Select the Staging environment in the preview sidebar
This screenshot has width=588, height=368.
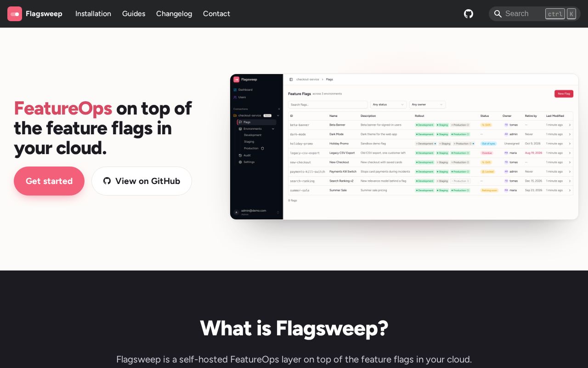coord(249,142)
